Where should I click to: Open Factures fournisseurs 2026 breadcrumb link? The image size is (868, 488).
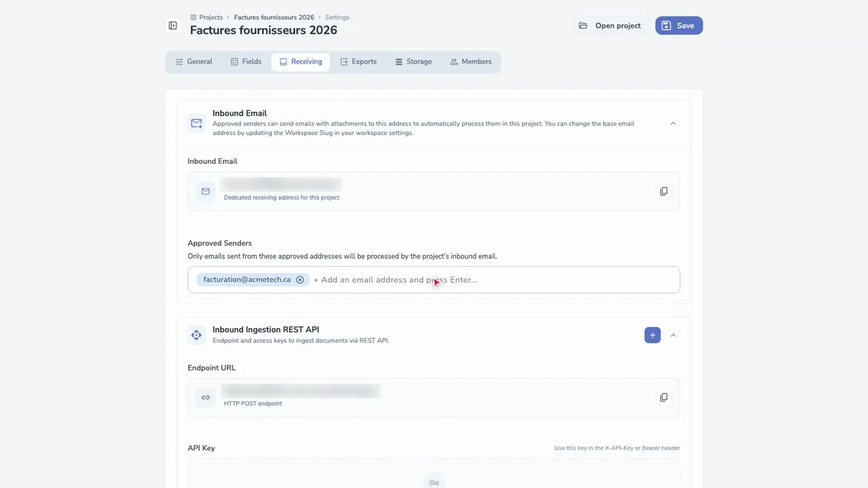click(274, 17)
